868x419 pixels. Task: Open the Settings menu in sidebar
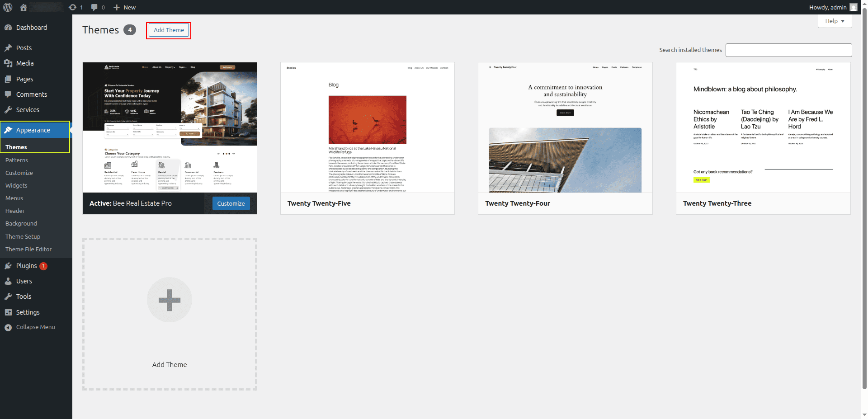(28, 312)
